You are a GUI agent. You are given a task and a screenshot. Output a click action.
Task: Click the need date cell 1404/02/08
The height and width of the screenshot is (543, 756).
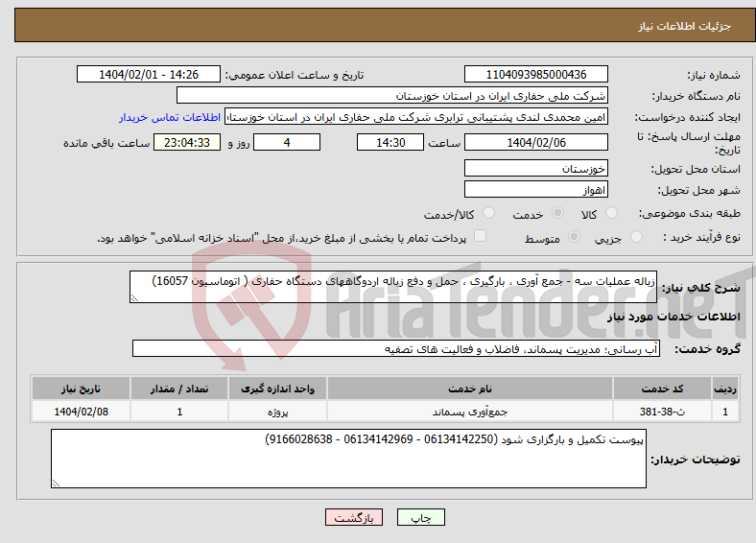tap(81, 412)
